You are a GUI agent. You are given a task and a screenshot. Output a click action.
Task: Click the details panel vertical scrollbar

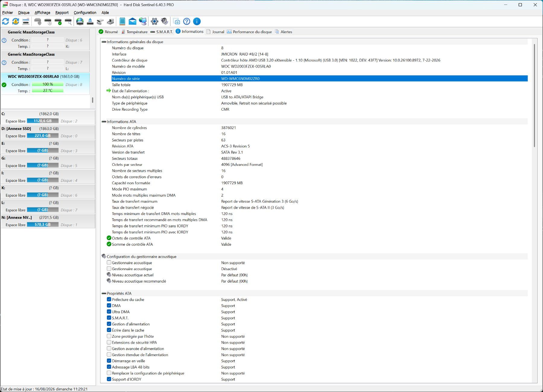pyautogui.click(x=534, y=95)
